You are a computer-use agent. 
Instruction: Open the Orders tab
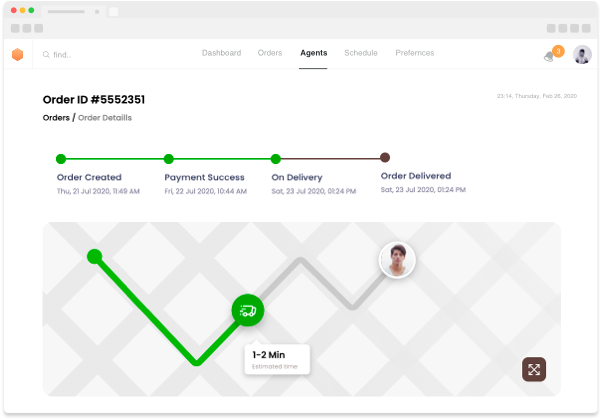point(270,53)
